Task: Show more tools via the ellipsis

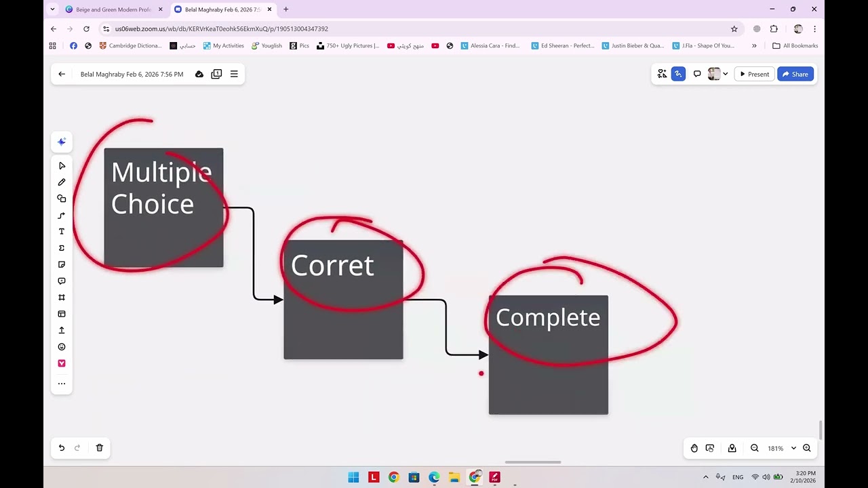Action: pos(62,384)
